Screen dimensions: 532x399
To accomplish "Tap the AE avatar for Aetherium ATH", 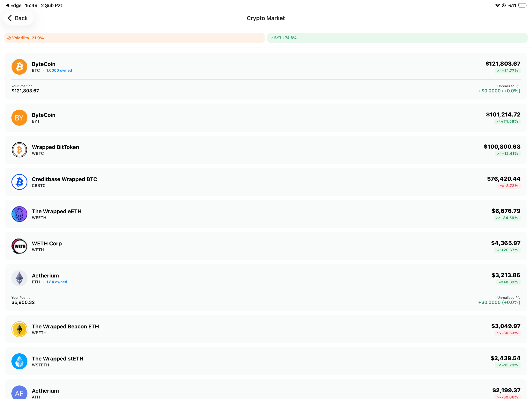I will pyautogui.click(x=19, y=393).
